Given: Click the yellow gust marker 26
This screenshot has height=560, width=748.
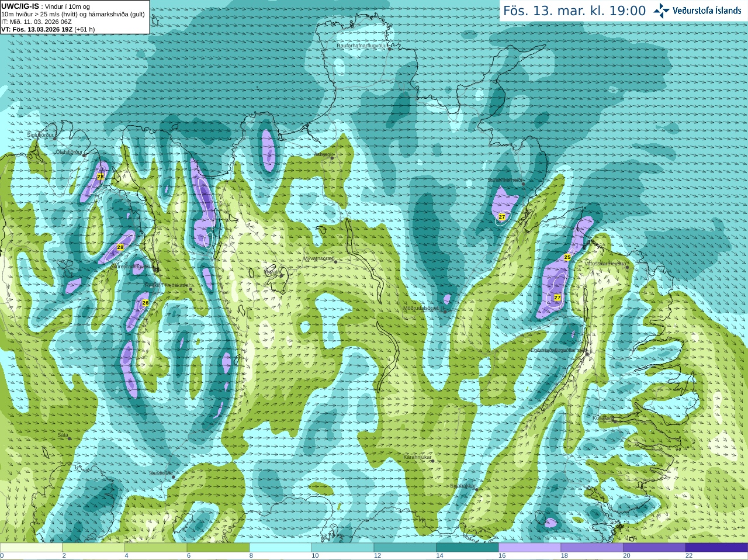Looking at the screenshot, I should click(x=146, y=303).
